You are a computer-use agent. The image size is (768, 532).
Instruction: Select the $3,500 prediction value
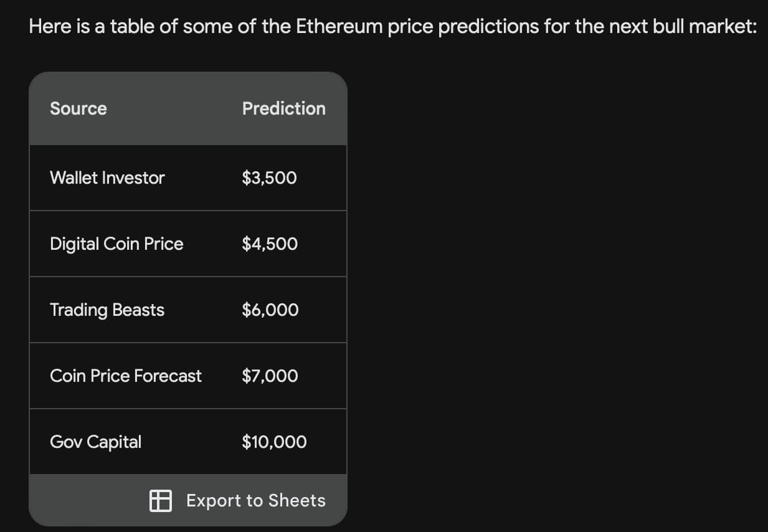(x=270, y=178)
